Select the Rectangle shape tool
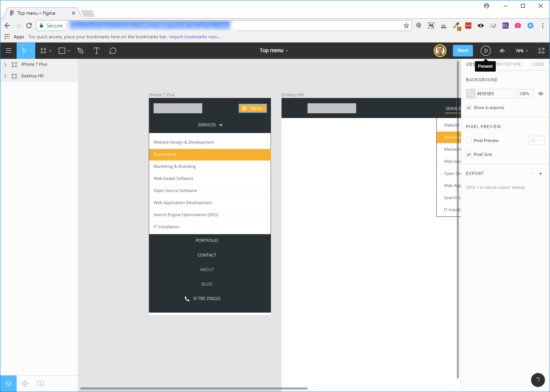 (x=62, y=51)
